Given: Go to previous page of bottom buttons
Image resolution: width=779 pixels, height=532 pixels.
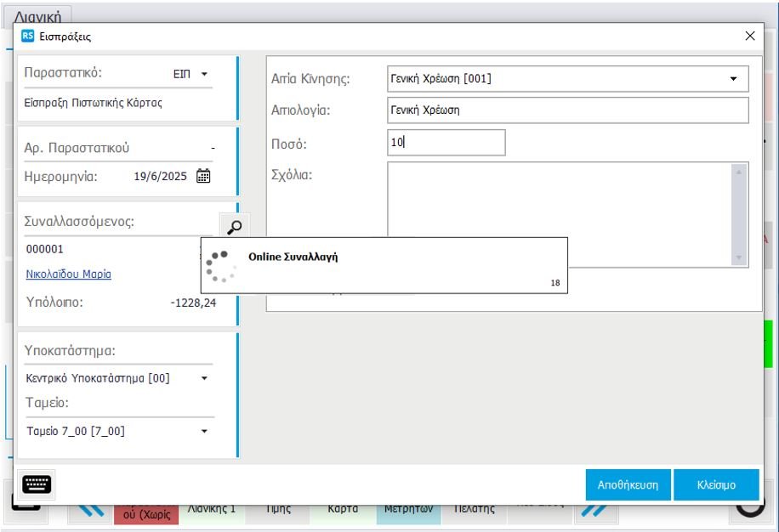Looking at the screenshot, I should pos(91,509).
